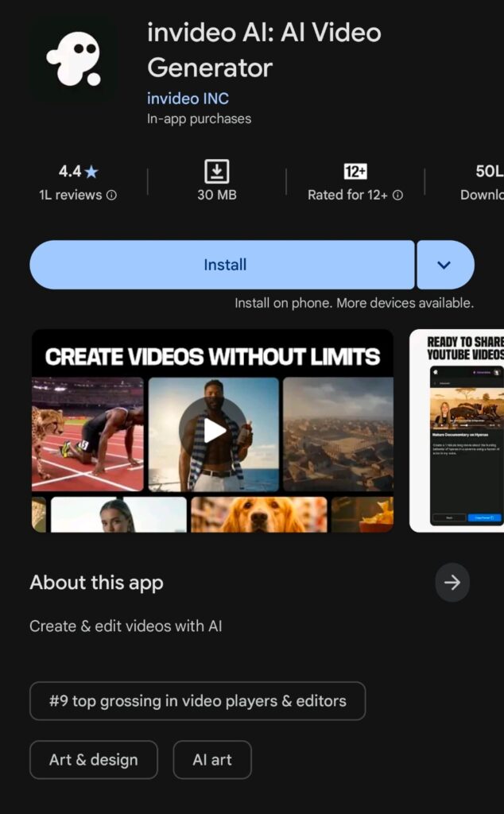This screenshot has width=504, height=814.
Task: Select the AI art tag
Action: pyautogui.click(x=212, y=760)
